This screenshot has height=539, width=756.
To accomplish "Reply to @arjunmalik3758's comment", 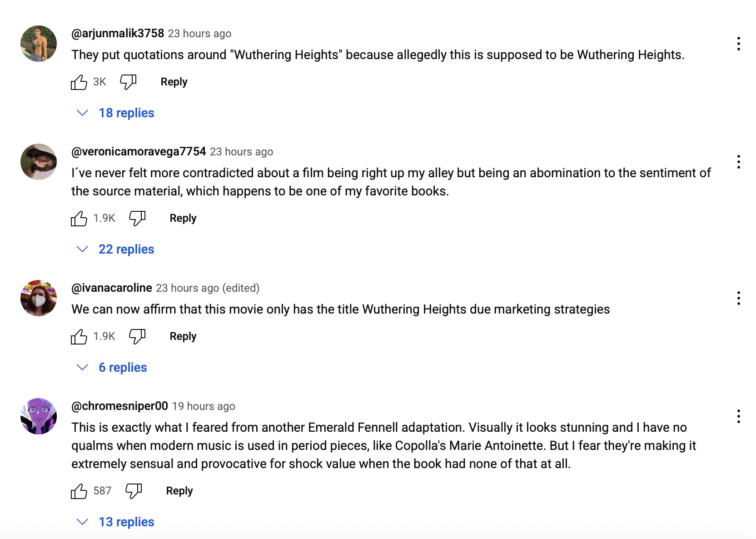I will (174, 82).
